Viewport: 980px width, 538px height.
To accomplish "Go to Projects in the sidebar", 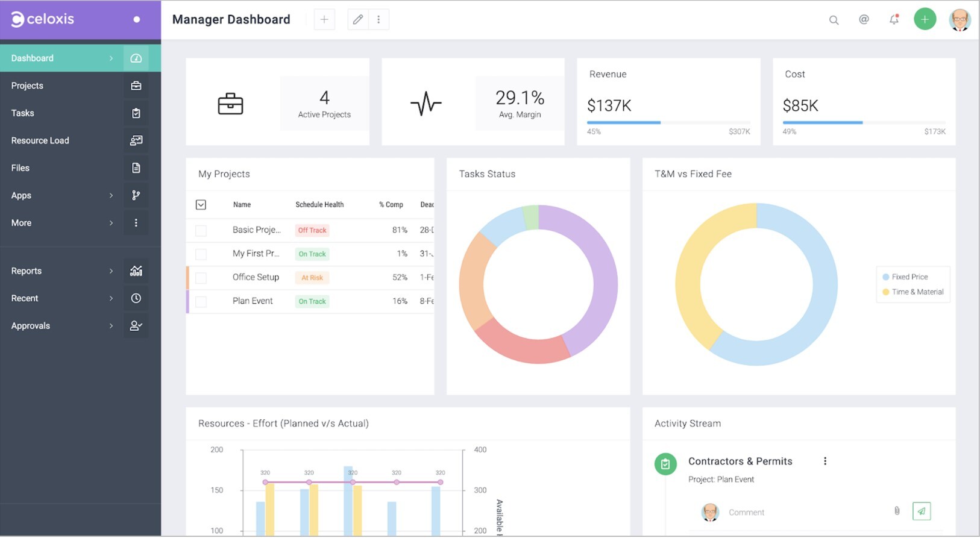I will click(27, 86).
